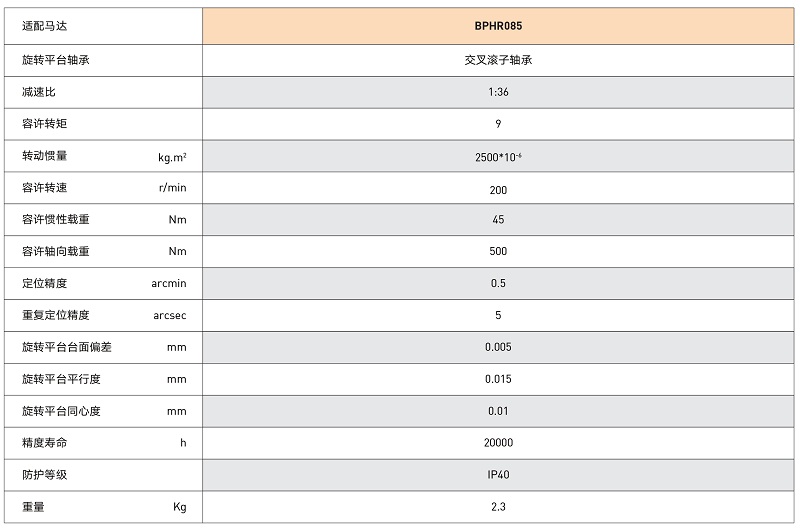The width and height of the screenshot is (800, 531).
Task: Click the 容许惯性载重 value 45
Action: click(x=498, y=220)
